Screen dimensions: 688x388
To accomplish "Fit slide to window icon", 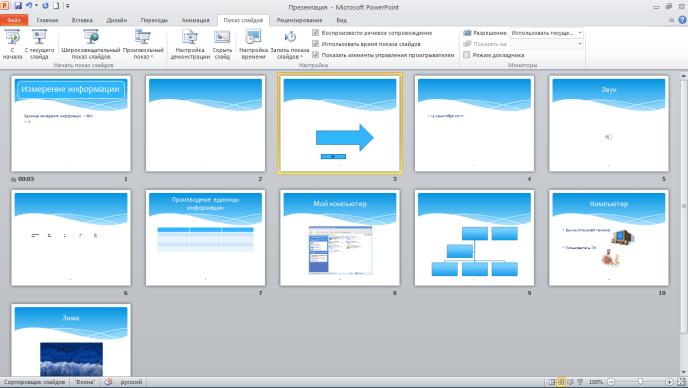I will (x=681, y=382).
